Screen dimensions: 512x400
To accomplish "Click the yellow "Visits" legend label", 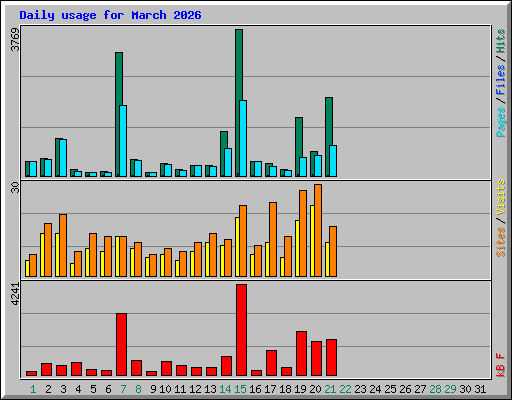I will coord(500,197).
